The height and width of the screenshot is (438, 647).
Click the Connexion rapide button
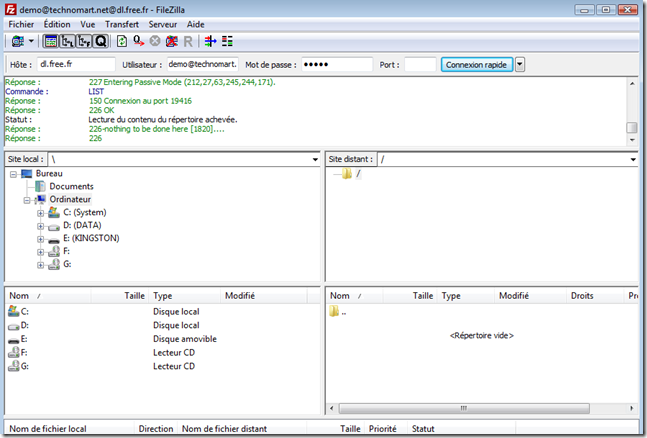[477, 65]
